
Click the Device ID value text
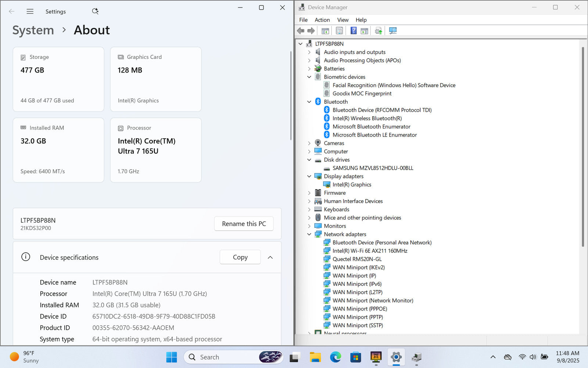154,316
